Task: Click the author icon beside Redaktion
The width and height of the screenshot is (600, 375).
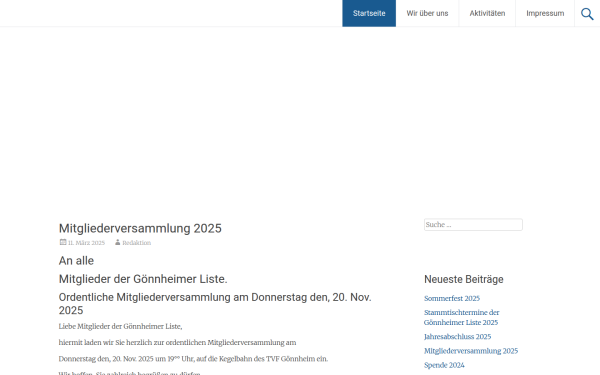Action: click(x=117, y=242)
